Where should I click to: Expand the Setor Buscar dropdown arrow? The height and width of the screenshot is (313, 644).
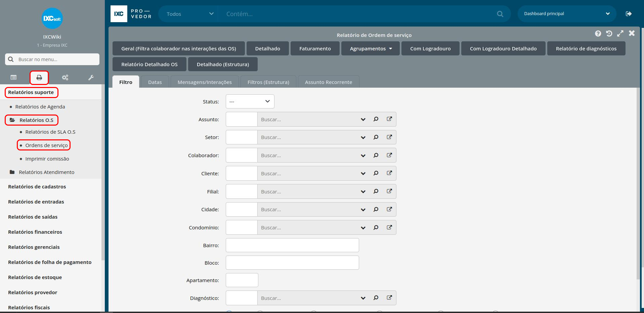tap(363, 138)
